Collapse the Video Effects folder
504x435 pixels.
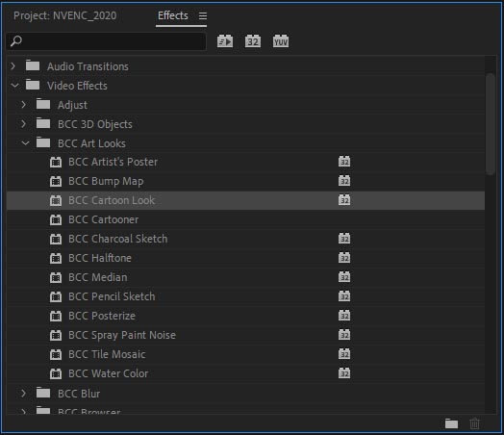[14, 86]
